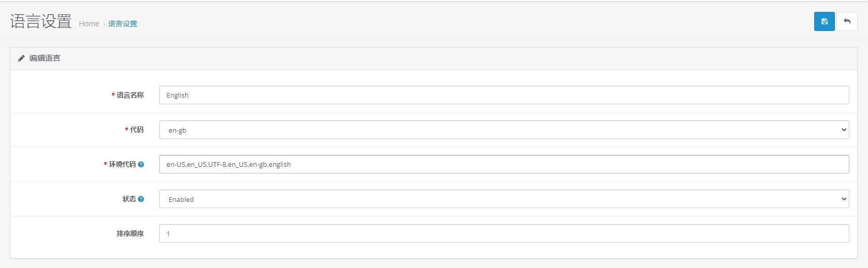The height and width of the screenshot is (268, 868).
Task: Click the 代码 field label
Action: click(137, 130)
